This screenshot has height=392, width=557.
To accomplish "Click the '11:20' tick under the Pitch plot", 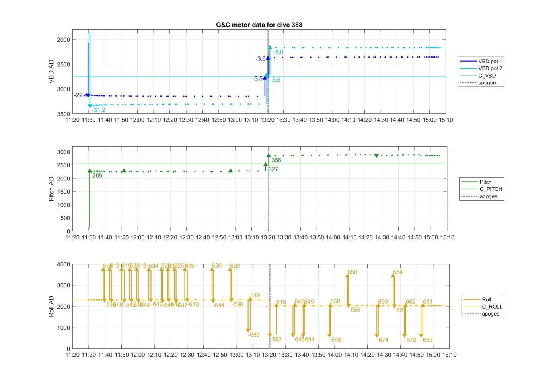I will (x=72, y=237).
